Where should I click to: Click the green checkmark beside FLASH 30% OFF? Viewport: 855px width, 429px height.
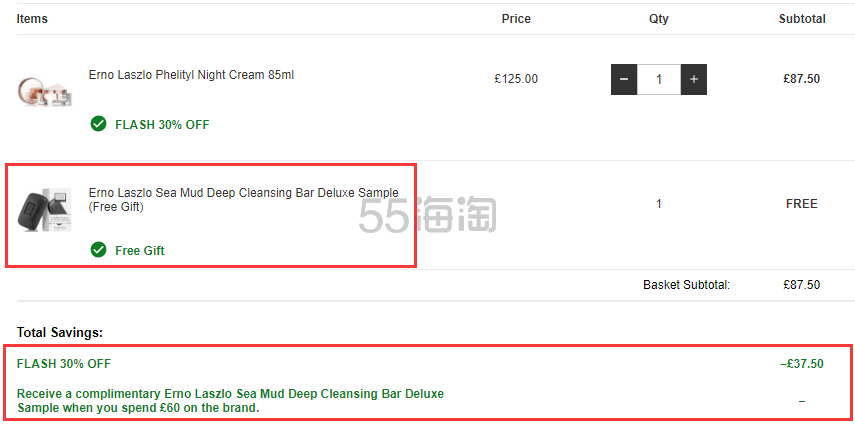[x=98, y=124]
